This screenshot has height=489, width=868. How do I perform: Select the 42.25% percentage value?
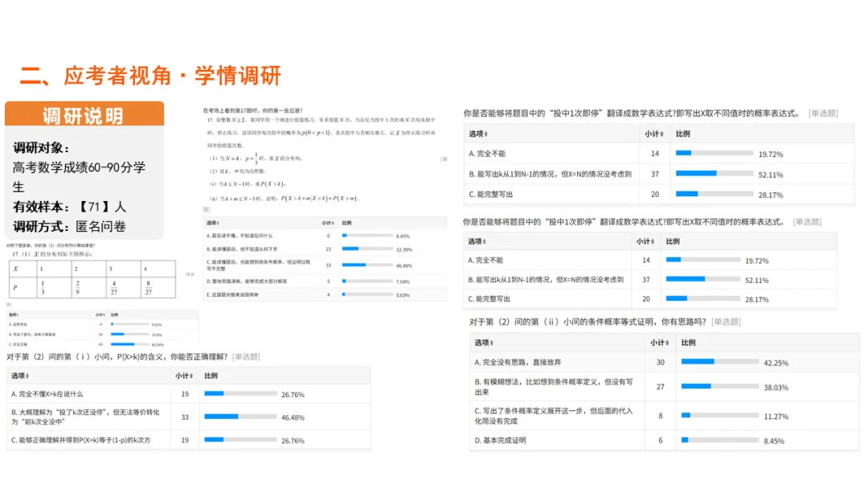coord(776,364)
